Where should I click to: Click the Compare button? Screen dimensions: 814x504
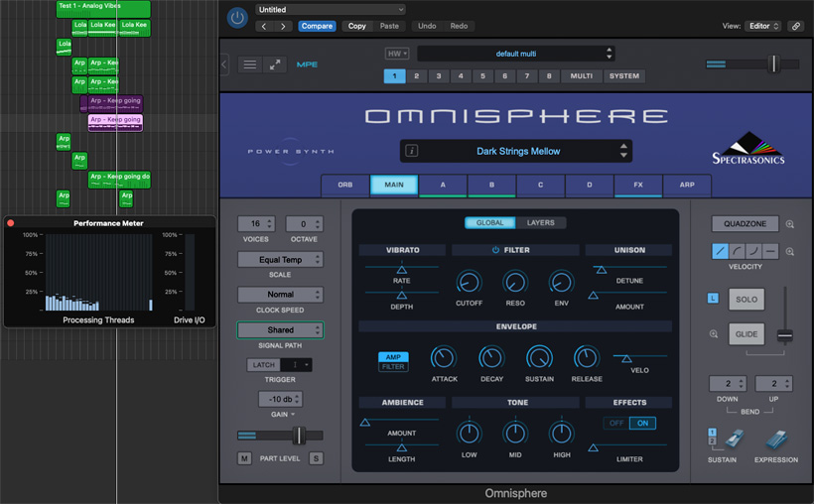[317, 26]
